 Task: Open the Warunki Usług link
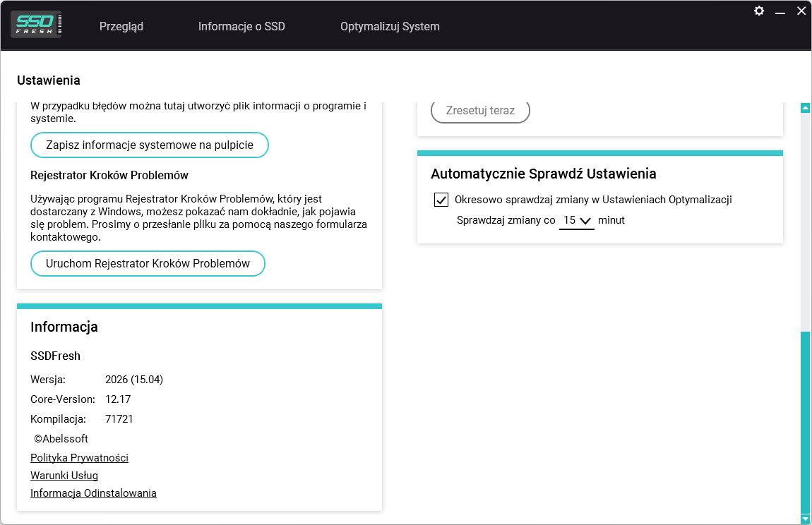point(64,476)
